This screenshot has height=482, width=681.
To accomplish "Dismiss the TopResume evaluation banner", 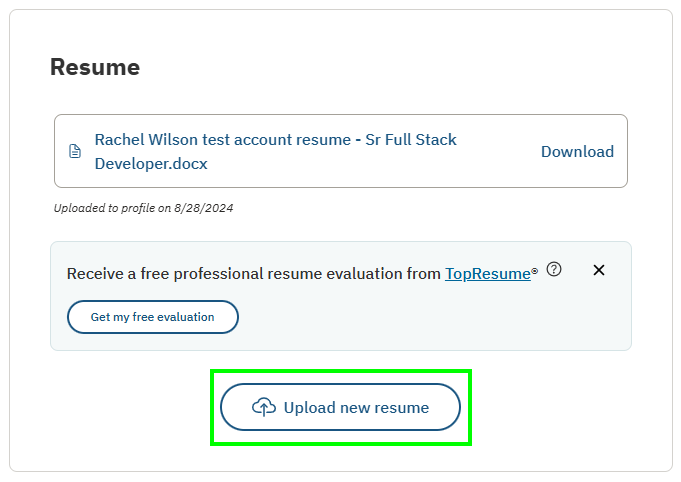I will pyautogui.click(x=599, y=270).
